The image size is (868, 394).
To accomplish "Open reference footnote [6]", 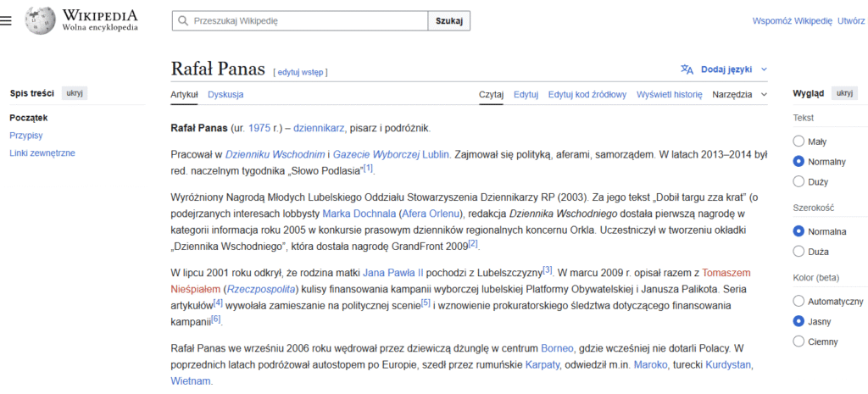I will 216,319.
